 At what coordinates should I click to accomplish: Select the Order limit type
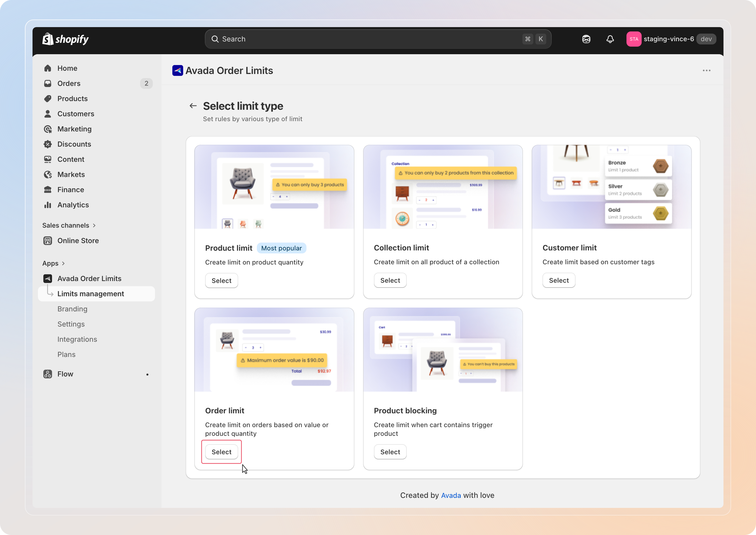click(x=221, y=452)
